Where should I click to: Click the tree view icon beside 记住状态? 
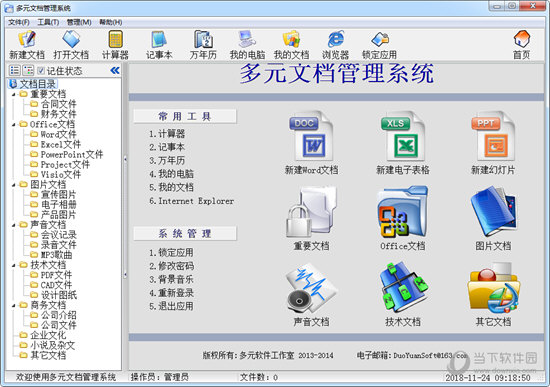click(28, 71)
